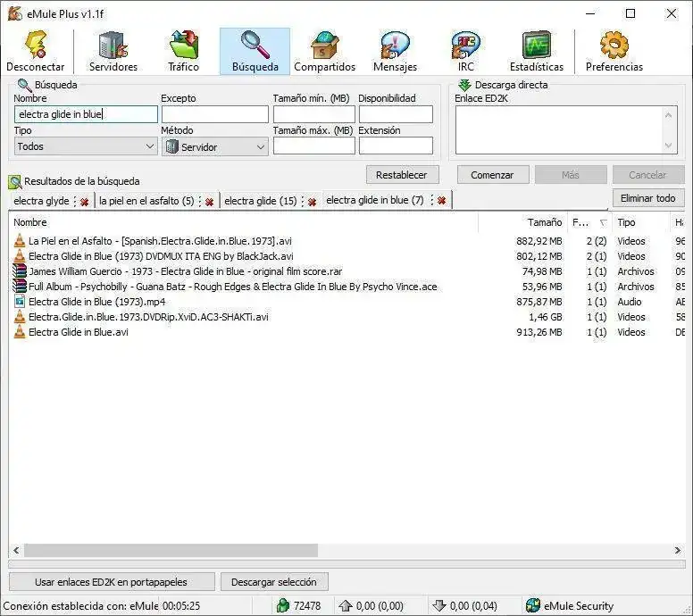
Task: Open the Mensajes window
Action: pos(395,51)
